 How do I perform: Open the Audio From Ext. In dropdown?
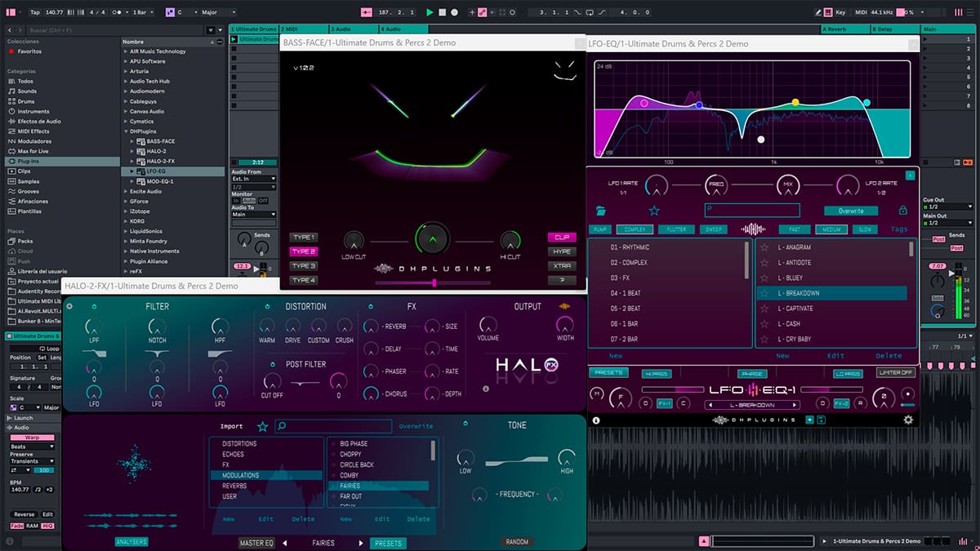254,179
